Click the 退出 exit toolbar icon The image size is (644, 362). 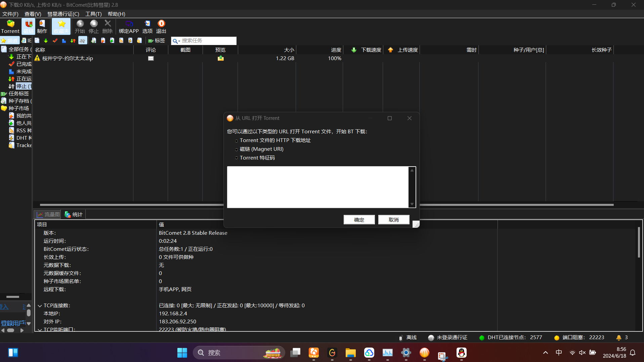(161, 27)
